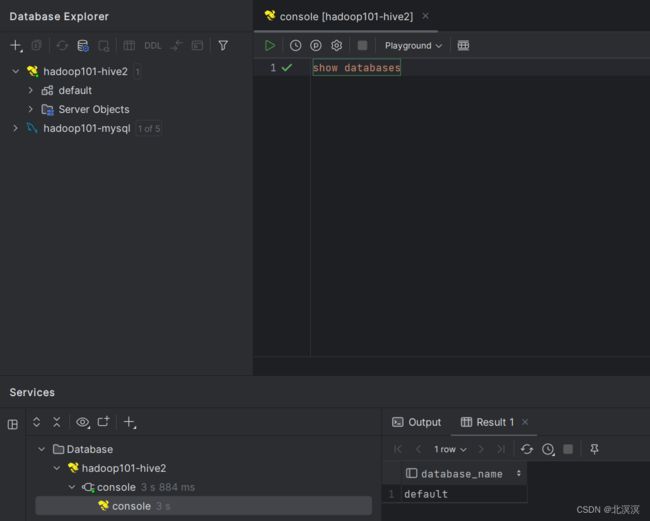Click the Edit Data table icon
The image size is (650, 521).
[129, 45]
